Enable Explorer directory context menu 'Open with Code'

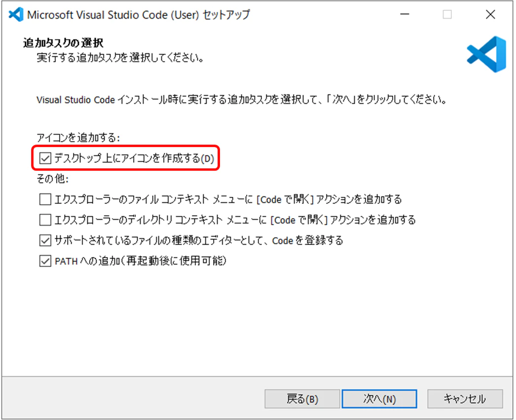[x=45, y=220]
